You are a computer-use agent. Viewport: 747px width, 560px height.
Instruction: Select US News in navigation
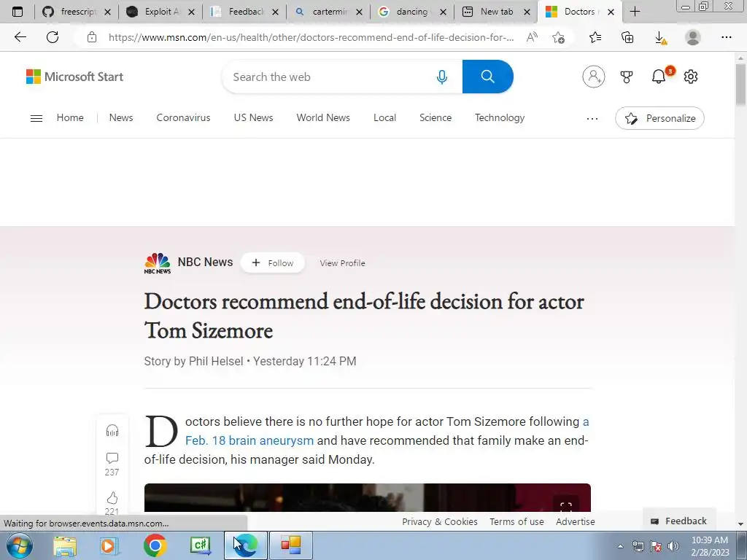(x=253, y=117)
